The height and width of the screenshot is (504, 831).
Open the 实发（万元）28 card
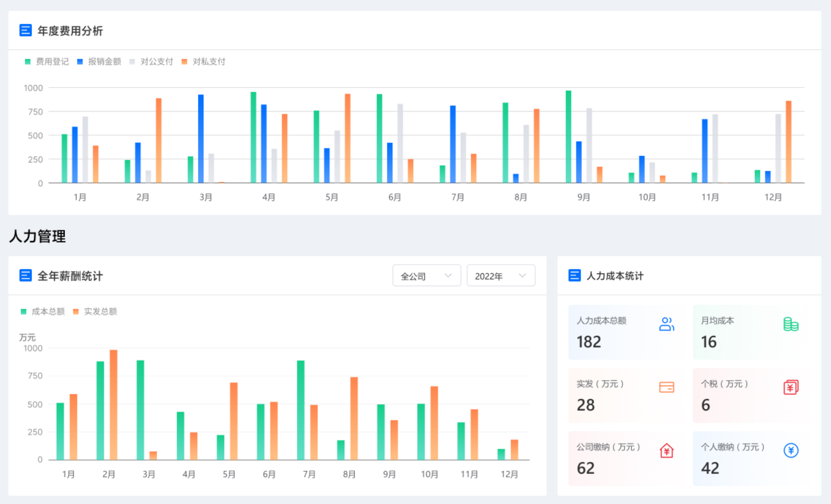(x=625, y=396)
